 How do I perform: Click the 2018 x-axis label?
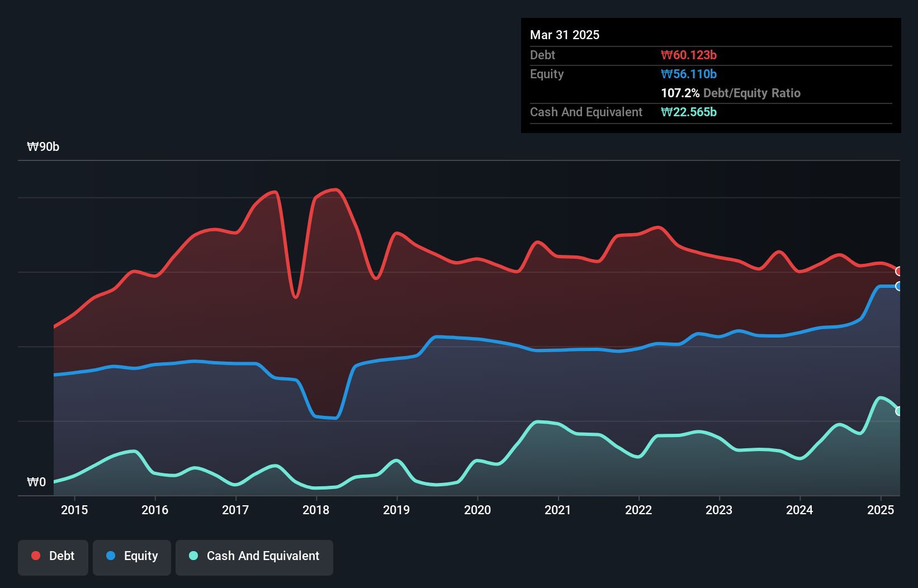[x=316, y=510]
